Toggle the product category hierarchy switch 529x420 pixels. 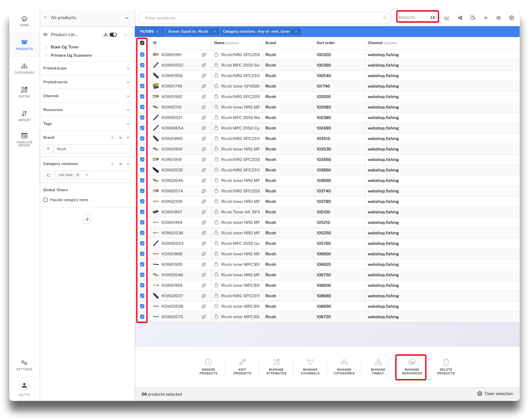[x=113, y=35]
